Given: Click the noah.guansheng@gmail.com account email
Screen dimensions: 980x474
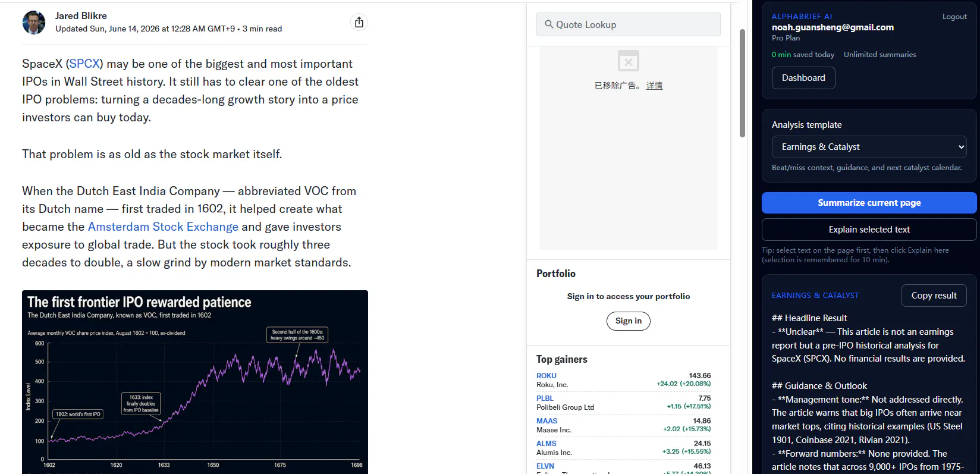Looking at the screenshot, I should click(833, 27).
